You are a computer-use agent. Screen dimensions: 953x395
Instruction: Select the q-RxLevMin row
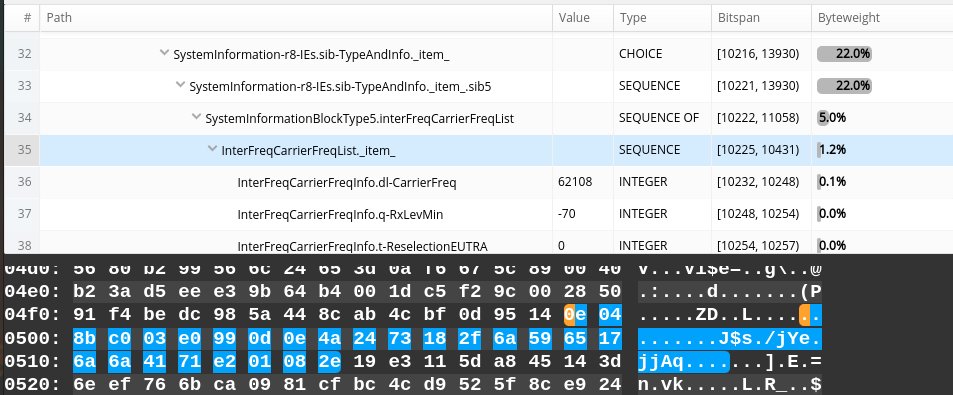(478, 214)
